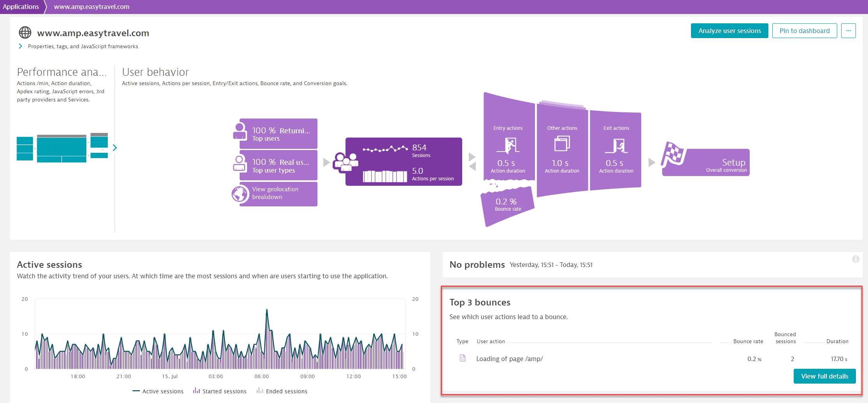Click the Yesterday, 15:51 - Today, 15:51 timeframe
Image resolution: width=868 pixels, height=403 pixels.
(551, 265)
